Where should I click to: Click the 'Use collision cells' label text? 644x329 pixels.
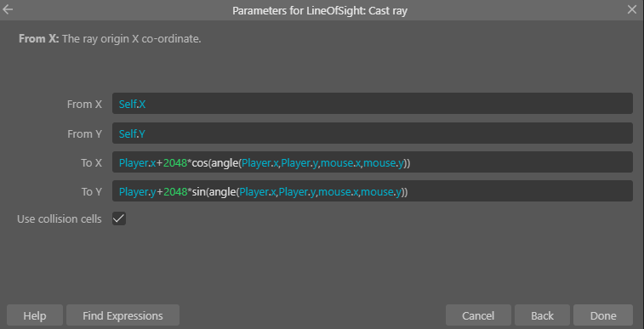pos(60,219)
